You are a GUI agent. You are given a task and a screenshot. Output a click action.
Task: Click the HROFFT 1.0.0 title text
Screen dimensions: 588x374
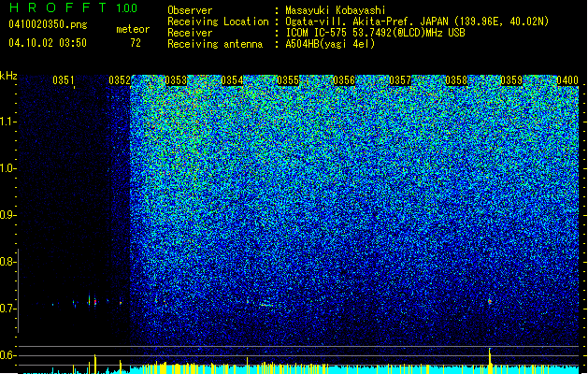click(x=73, y=7)
